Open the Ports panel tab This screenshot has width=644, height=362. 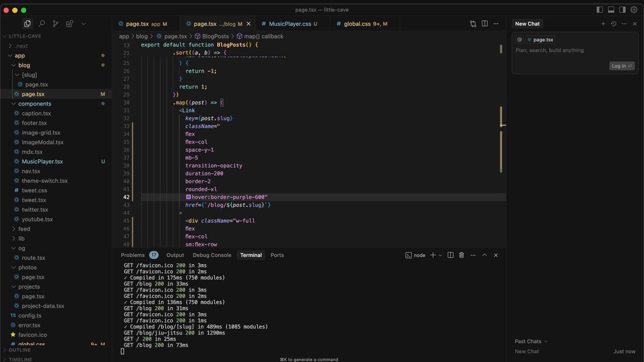tap(277, 255)
